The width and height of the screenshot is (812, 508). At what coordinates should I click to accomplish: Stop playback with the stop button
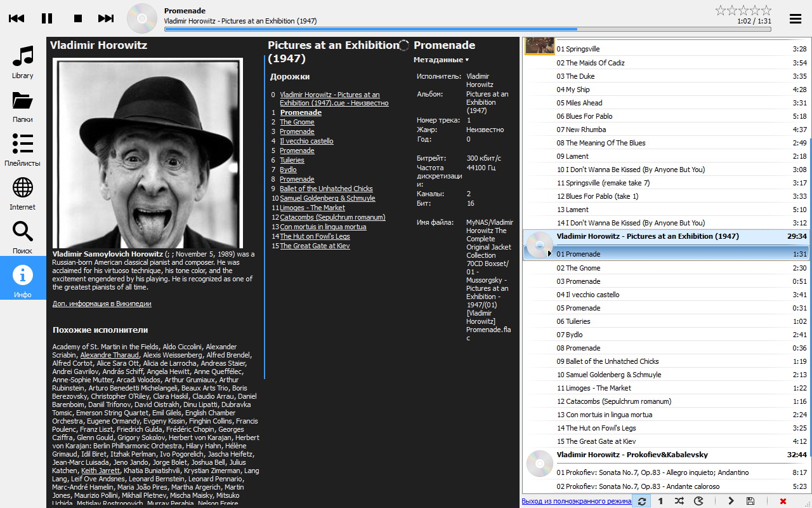[78, 18]
